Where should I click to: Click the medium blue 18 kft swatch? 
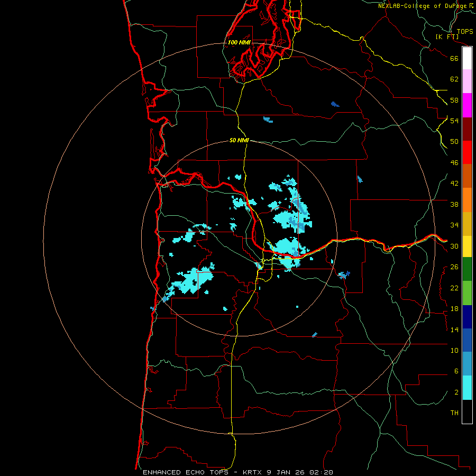[x=467, y=340]
